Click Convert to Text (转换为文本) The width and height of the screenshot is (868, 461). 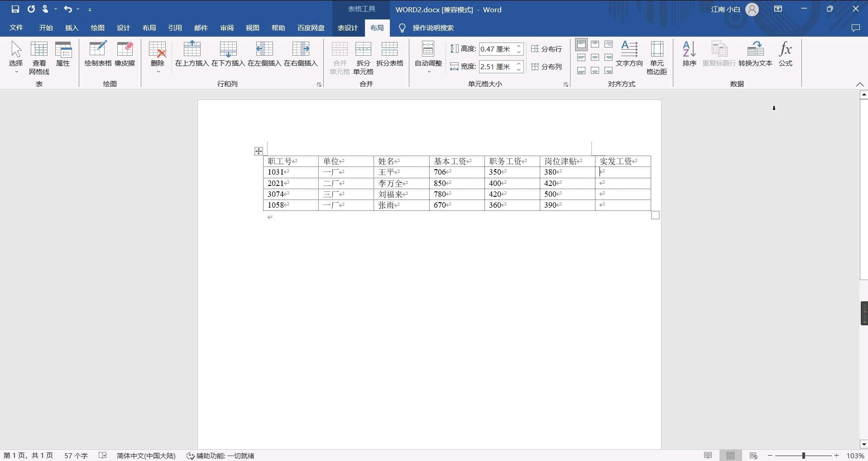click(755, 54)
